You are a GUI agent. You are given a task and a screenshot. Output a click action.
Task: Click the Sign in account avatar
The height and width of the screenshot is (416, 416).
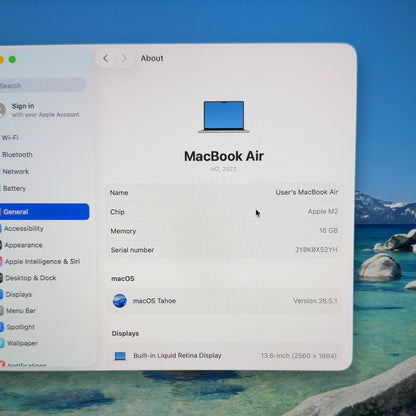[x=2, y=110]
